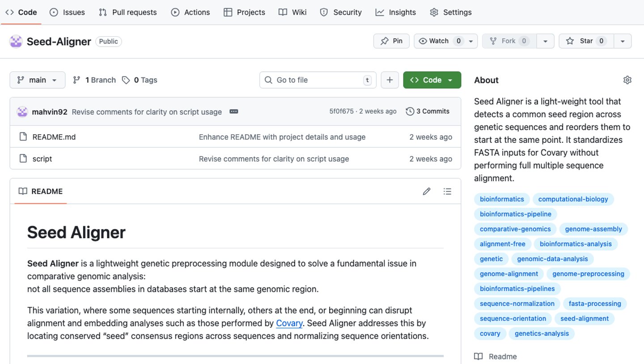Open genetics-analysis topic tag
This screenshot has height=364, width=644.
pos(542,334)
